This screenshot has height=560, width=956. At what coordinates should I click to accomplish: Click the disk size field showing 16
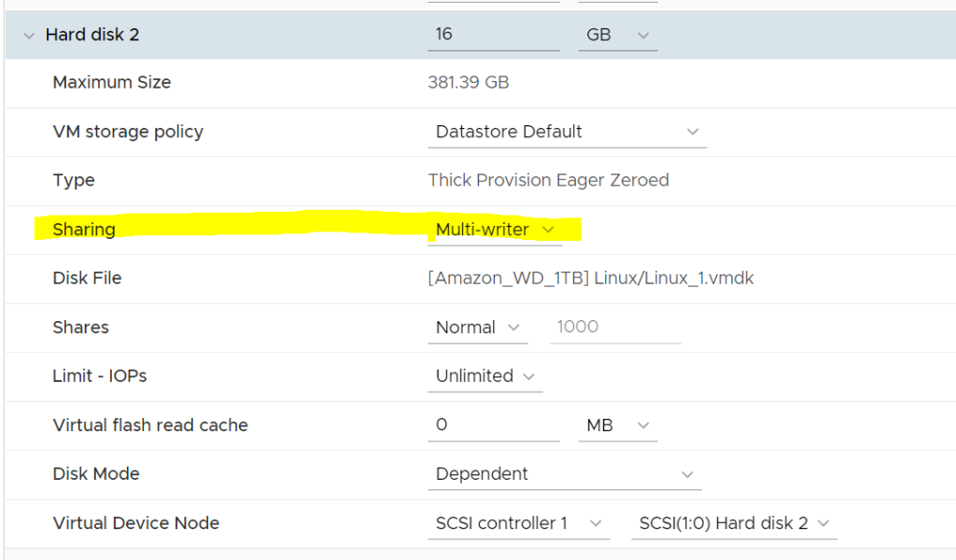[493, 35]
